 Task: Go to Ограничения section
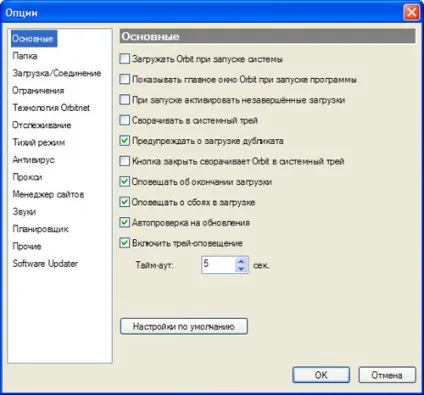coord(38,91)
